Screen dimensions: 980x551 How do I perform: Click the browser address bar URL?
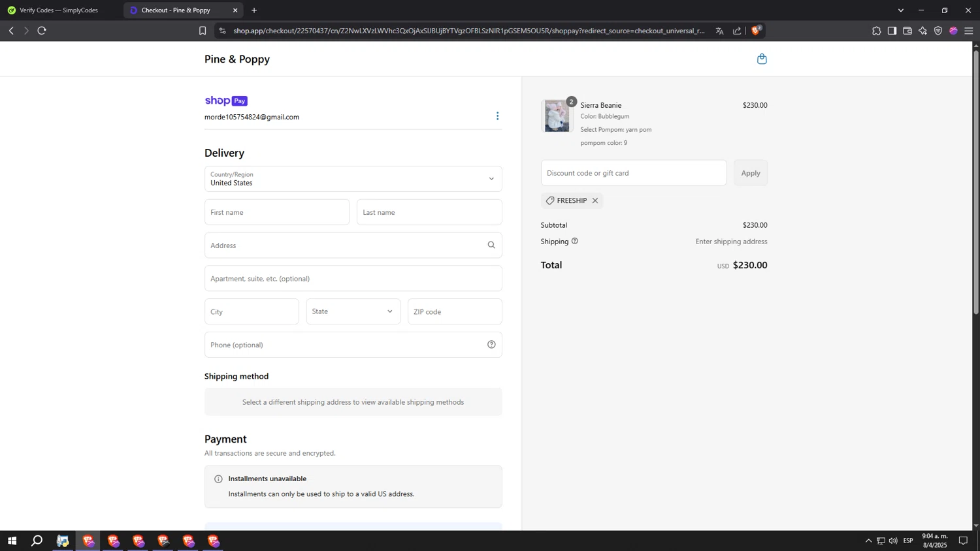[469, 31]
